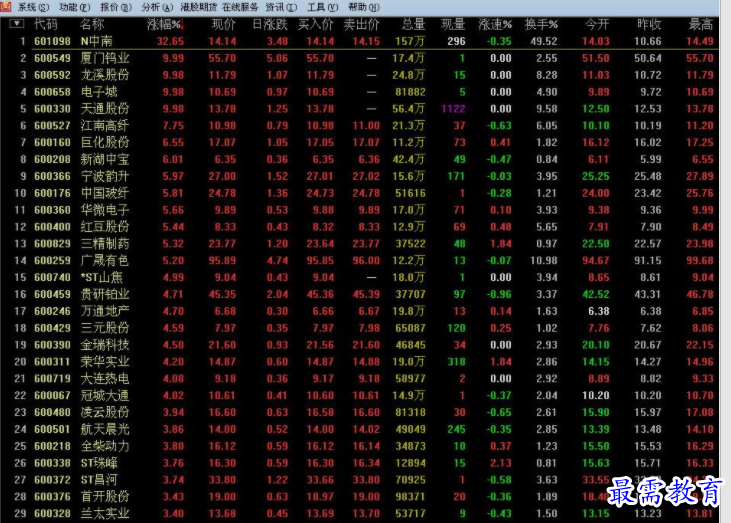Click stock code 600259
Screen dimensions: 731x523
(x=52, y=261)
